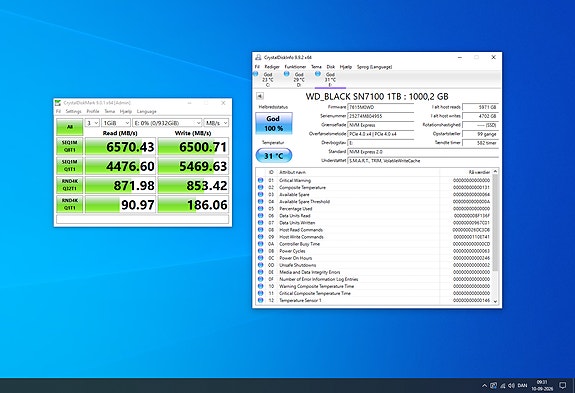Image resolution: width=575 pixels, height=393 pixels.
Task: Open the network icon in system tray
Action: 503,386
